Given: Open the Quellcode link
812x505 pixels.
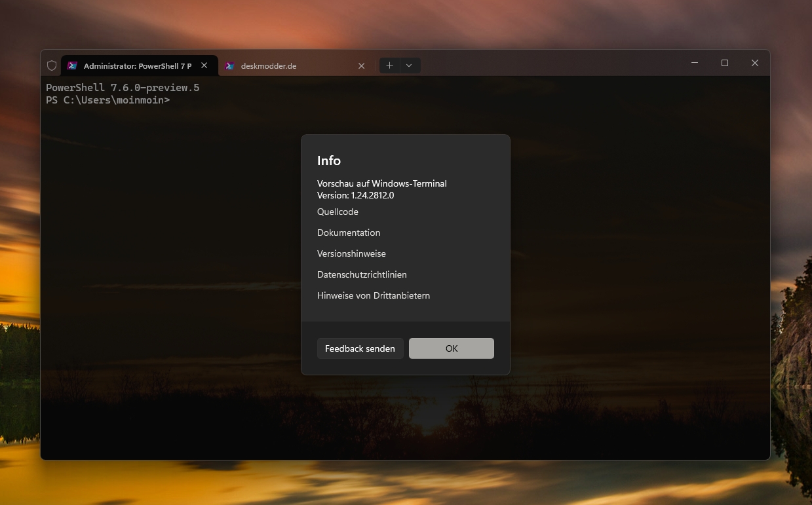Looking at the screenshot, I should click(338, 212).
